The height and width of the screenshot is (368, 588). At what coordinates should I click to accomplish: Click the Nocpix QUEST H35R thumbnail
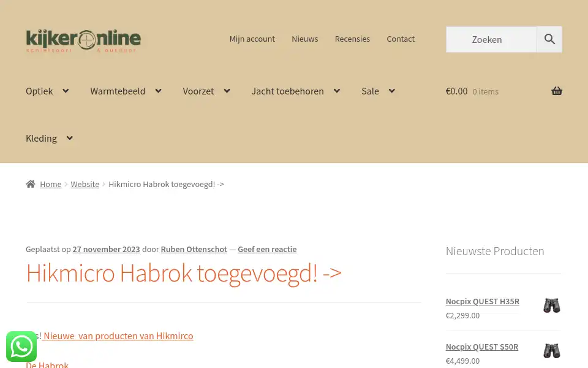[x=552, y=305]
